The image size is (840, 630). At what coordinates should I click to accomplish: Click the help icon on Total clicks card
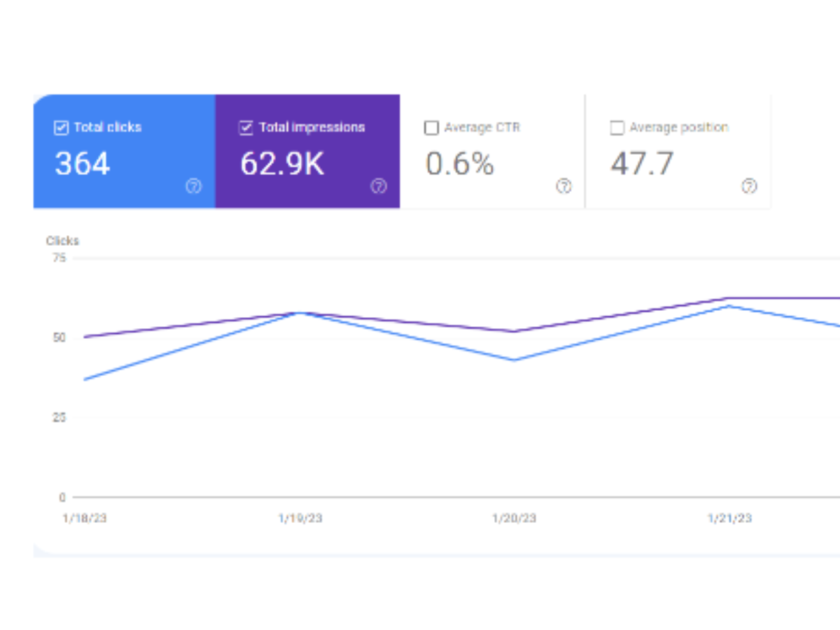(193, 186)
